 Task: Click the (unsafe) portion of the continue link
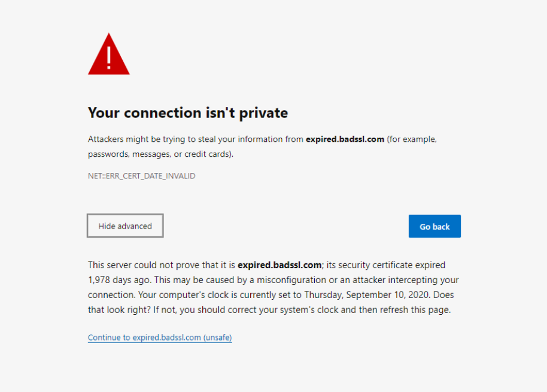(217, 337)
